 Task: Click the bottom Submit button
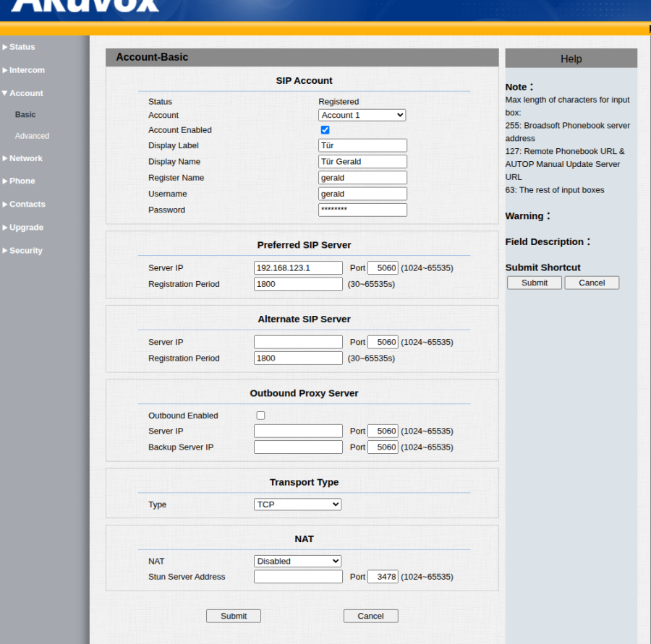pyautogui.click(x=234, y=616)
